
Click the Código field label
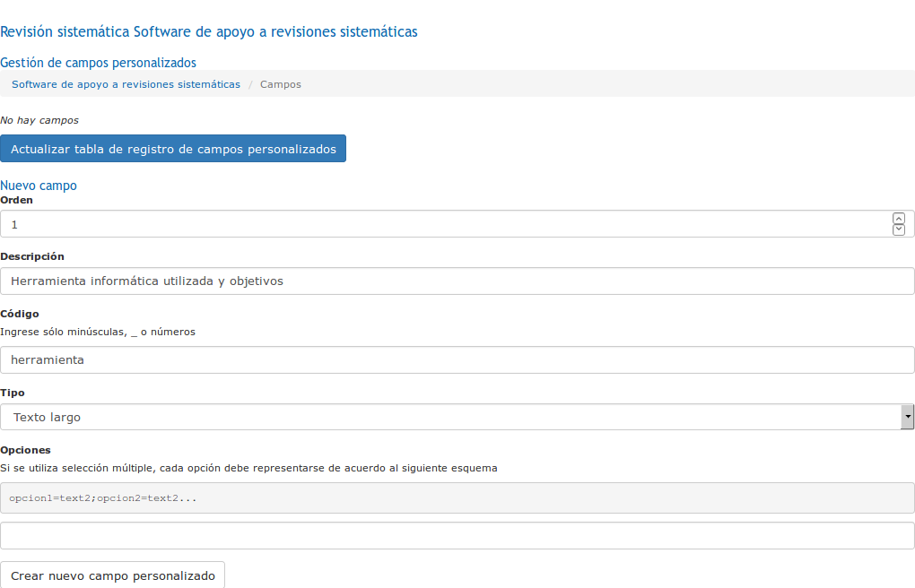20,314
